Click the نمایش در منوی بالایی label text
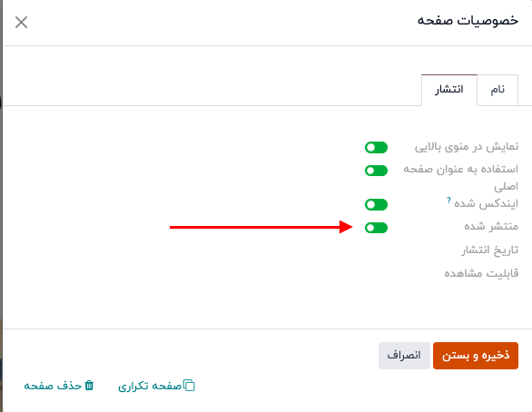This screenshot has width=532, height=412. [x=467, y=147]
